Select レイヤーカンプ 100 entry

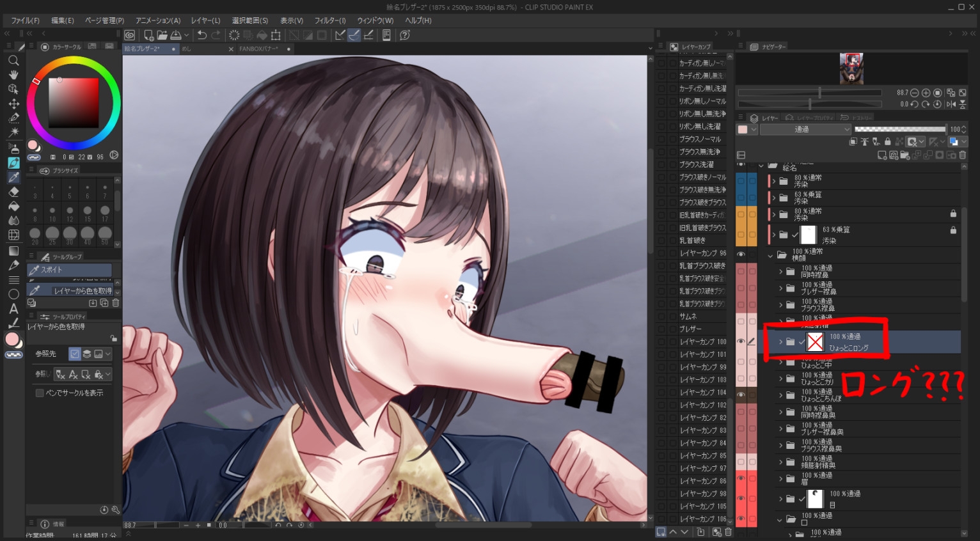pyautogui.click(x=702, y=341)
